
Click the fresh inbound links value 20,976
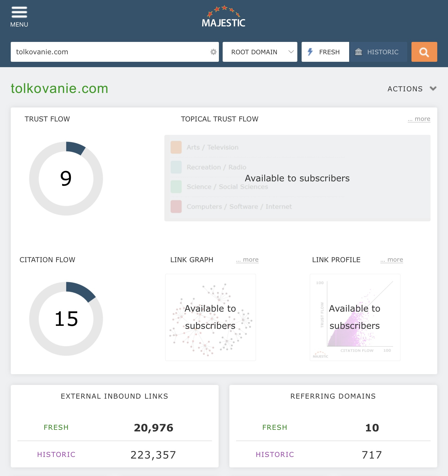(154, 428)
